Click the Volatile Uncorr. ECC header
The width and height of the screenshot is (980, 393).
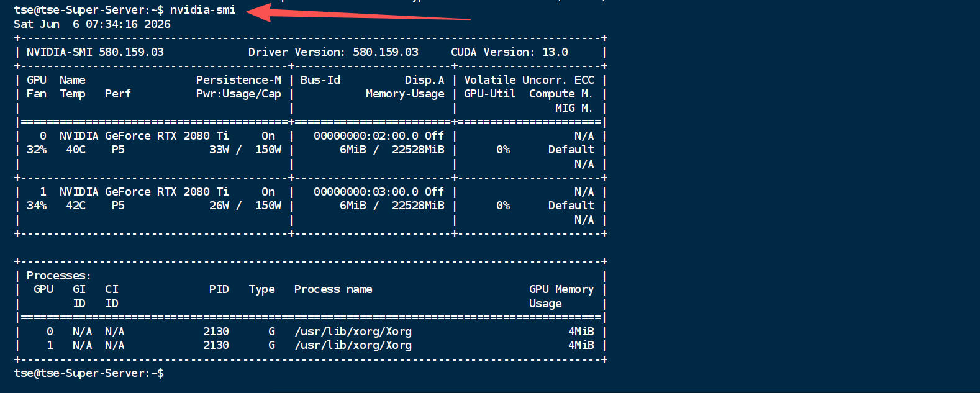pyautogui.click(x=529, y=80)
